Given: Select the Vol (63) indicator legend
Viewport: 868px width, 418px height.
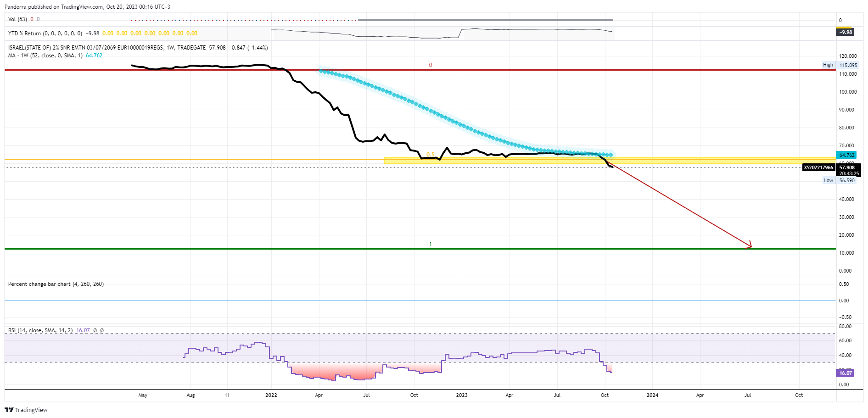Looking at the screenshot, I should click(17, 19).
